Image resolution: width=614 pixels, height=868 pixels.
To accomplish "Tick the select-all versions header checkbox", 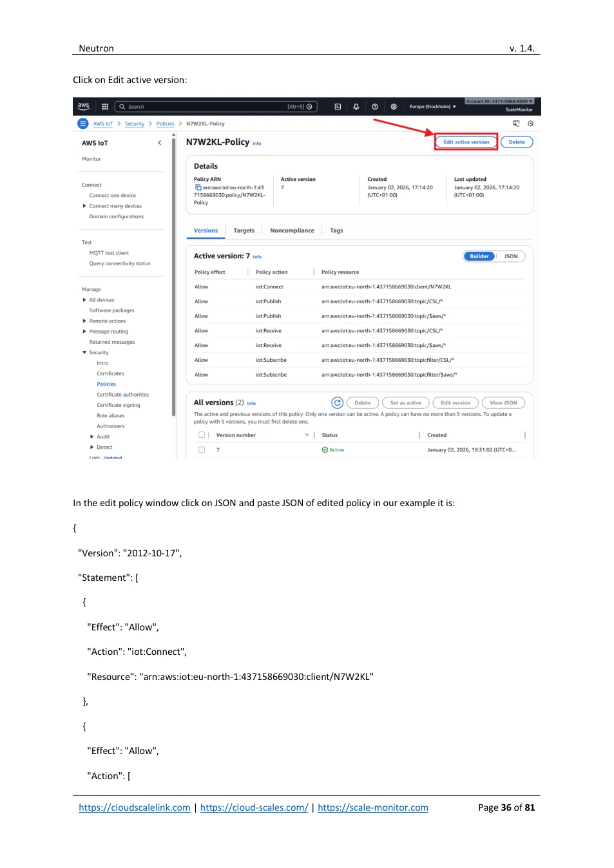I will point(202,435).
